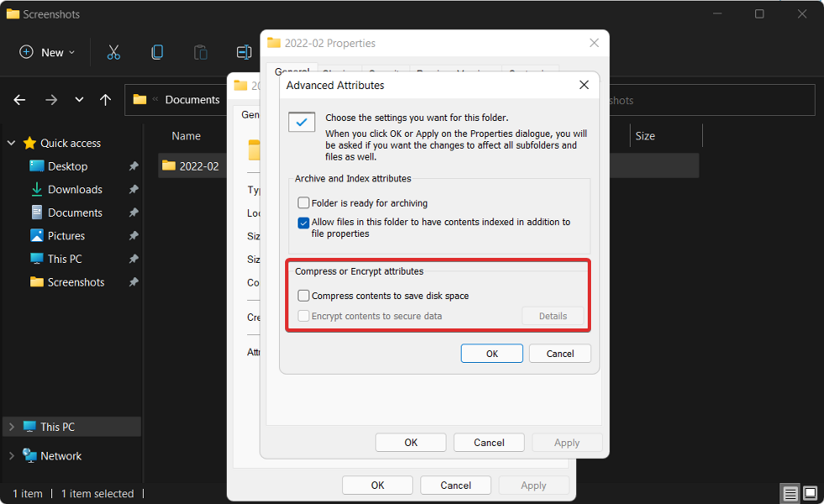Go up one folder level

106,100
